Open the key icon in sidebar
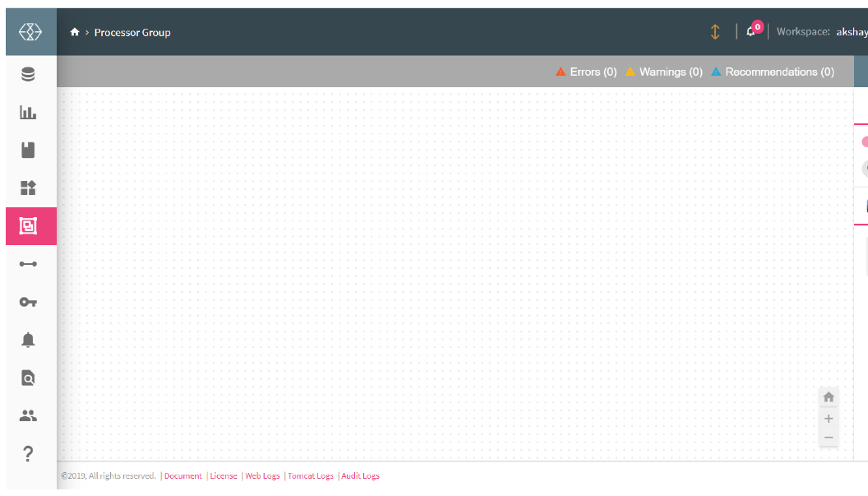868x496 pixels. (x=28, y=302)
